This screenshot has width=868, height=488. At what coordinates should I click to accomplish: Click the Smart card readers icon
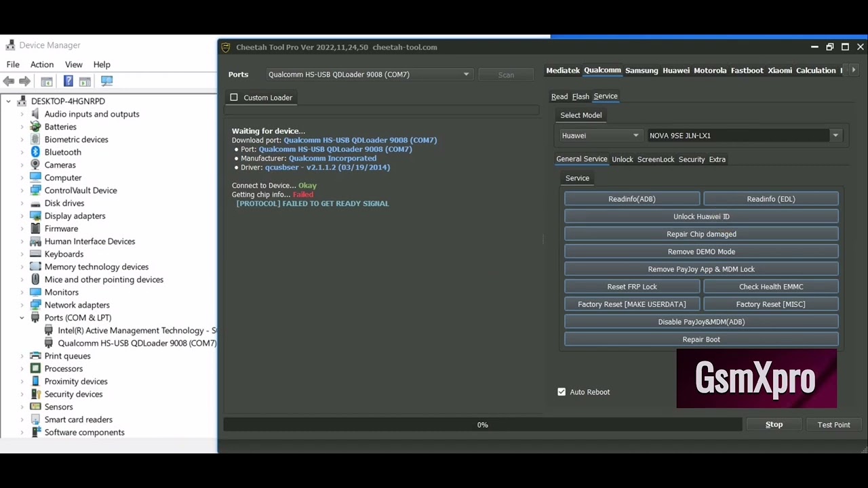(35, 420)
